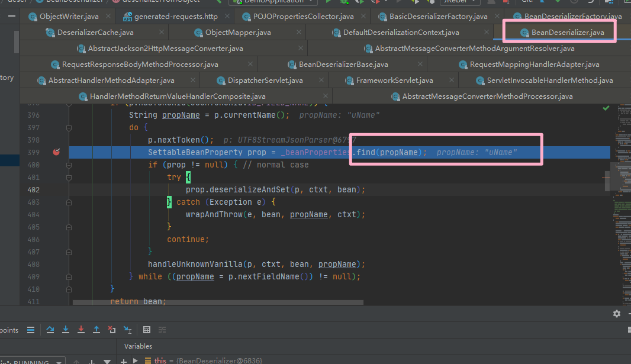Open the RequestMappingHandlerAdapter.java tab

pos(529,65)
